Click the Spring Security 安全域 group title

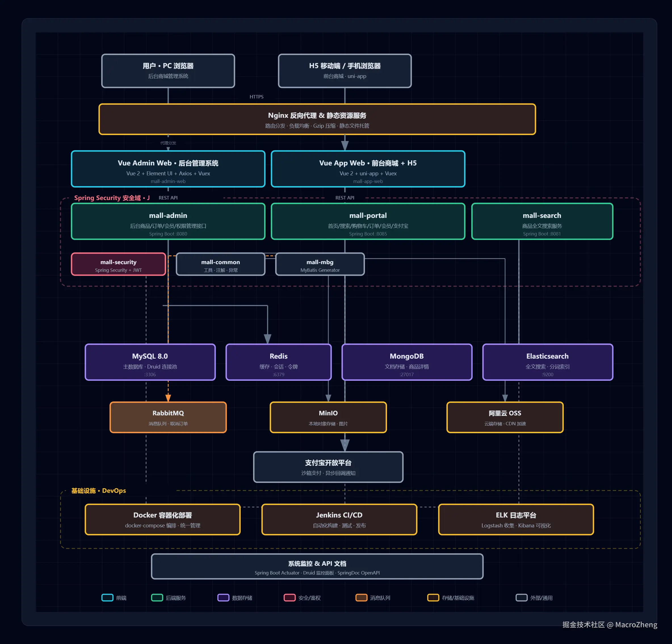[112, 198]
